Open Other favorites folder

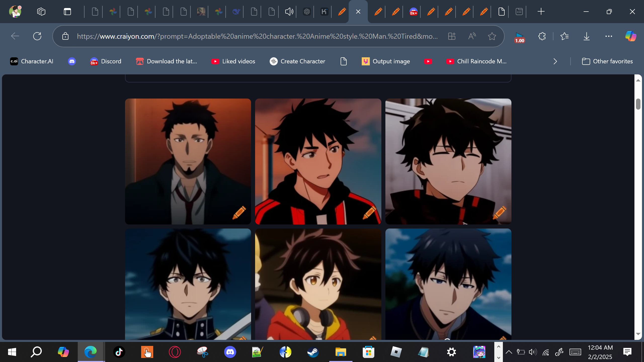[x=607, y=61]
